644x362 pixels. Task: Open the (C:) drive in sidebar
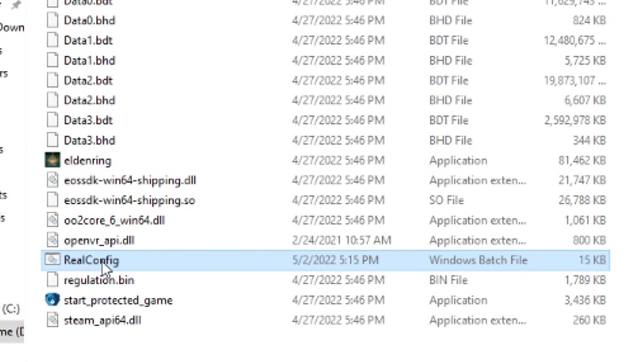pos(11,309)
